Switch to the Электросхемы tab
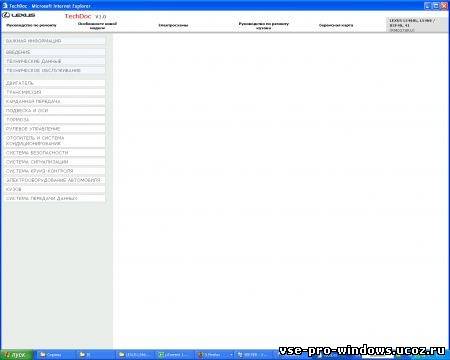 [x=173, y=25]
